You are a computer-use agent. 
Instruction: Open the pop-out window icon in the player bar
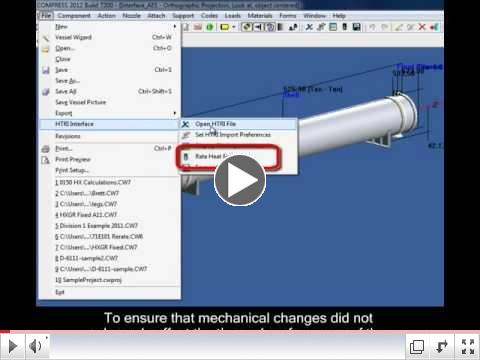pyautogui.click(x=417, y=347)
